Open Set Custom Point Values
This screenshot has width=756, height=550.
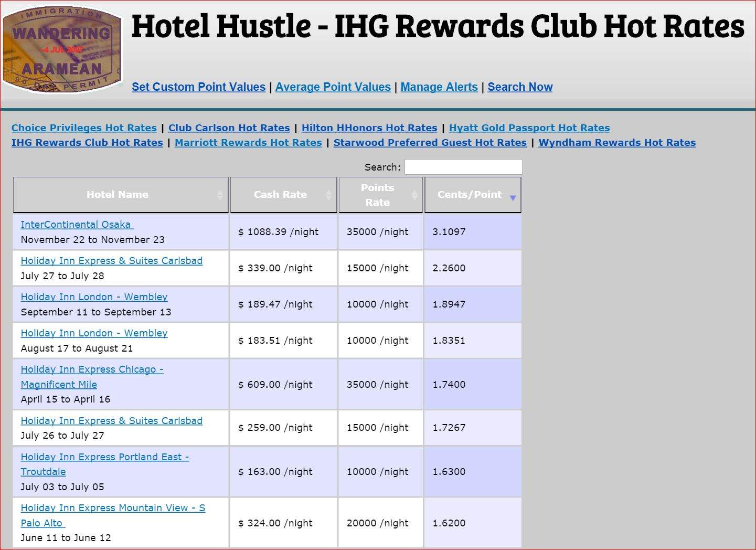click(x=198, y=87)
